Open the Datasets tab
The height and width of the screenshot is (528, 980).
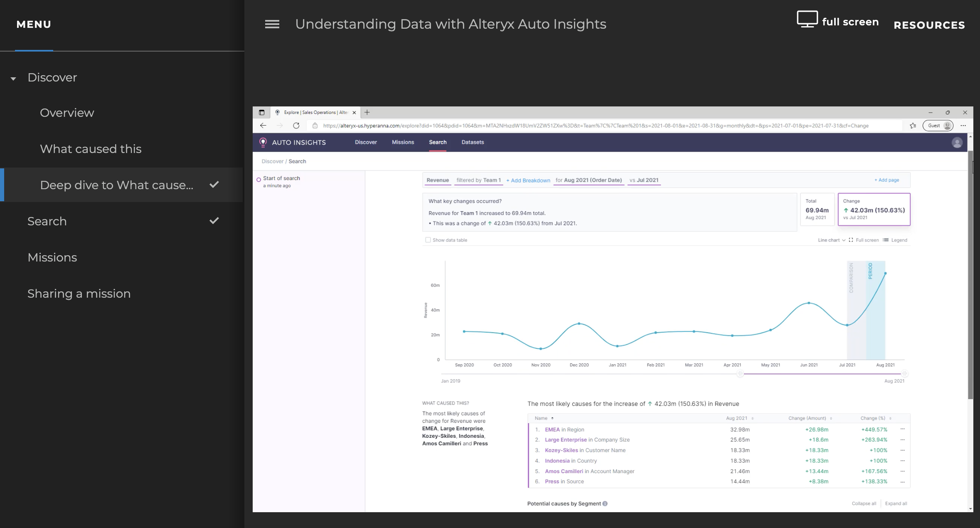tap(473, 142)
